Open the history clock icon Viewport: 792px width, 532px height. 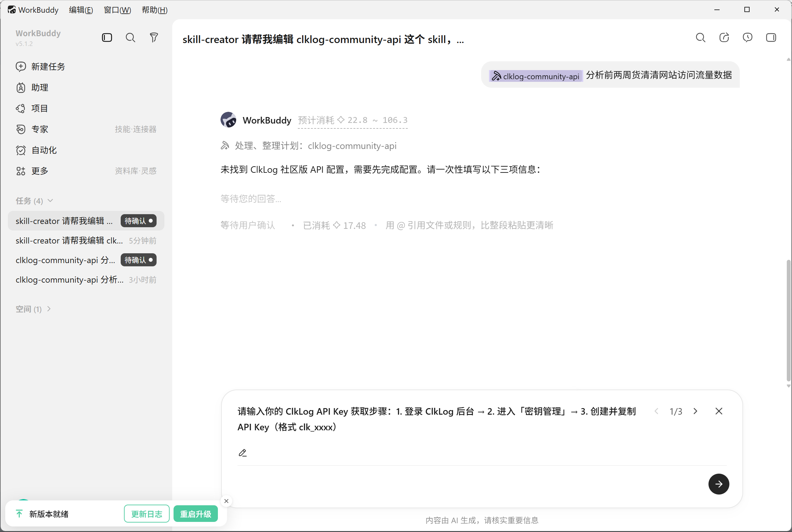point(748,37)
